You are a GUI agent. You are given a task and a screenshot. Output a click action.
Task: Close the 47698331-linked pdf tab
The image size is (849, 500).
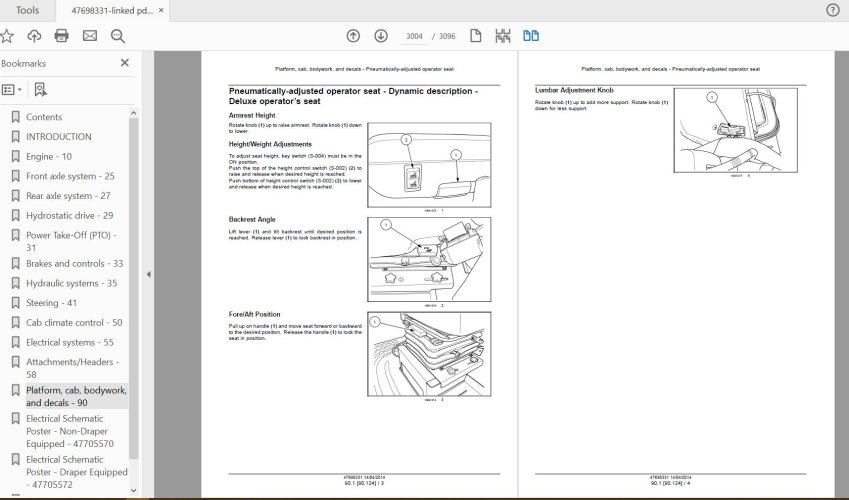coord(161,10)
